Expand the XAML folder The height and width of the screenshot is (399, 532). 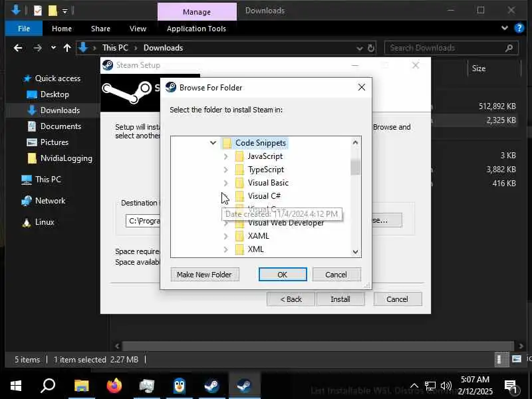225,236
